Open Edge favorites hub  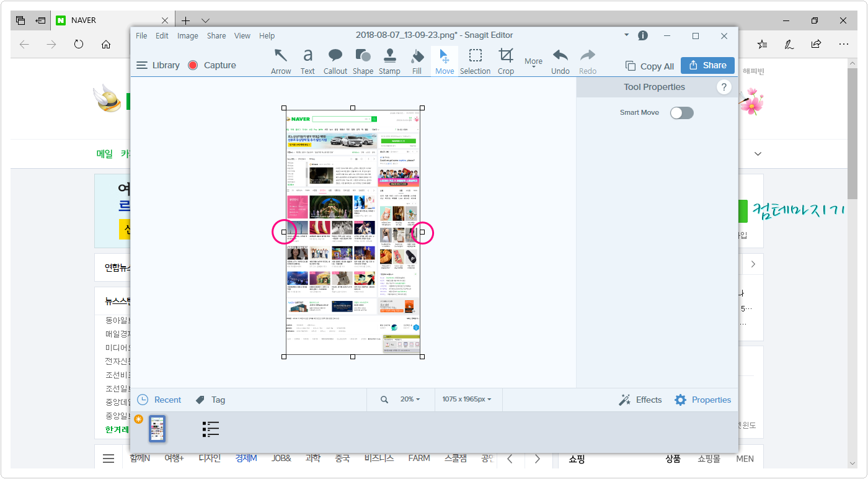click(762, 44)
